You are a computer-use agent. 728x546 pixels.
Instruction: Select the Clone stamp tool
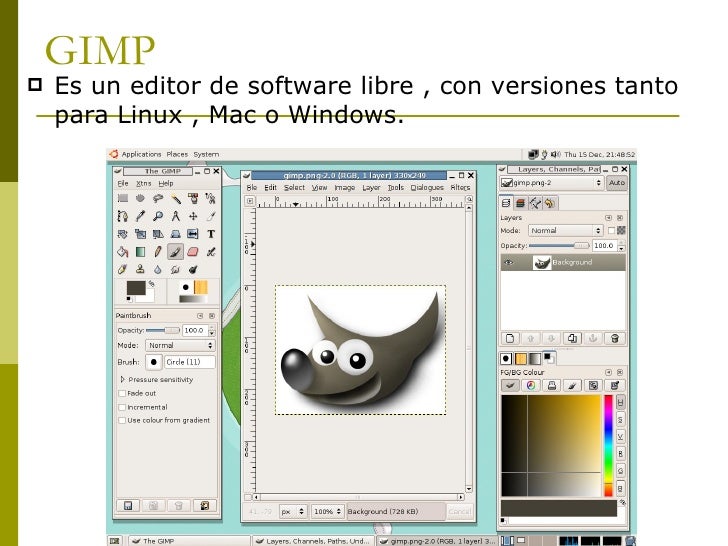(x=140, y=269)
